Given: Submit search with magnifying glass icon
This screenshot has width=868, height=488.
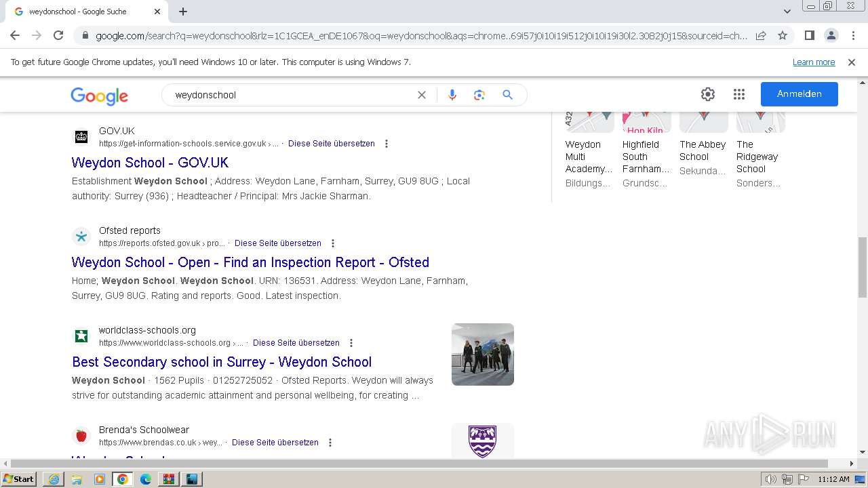Looking at the screenshot, I should pos(507,95).
